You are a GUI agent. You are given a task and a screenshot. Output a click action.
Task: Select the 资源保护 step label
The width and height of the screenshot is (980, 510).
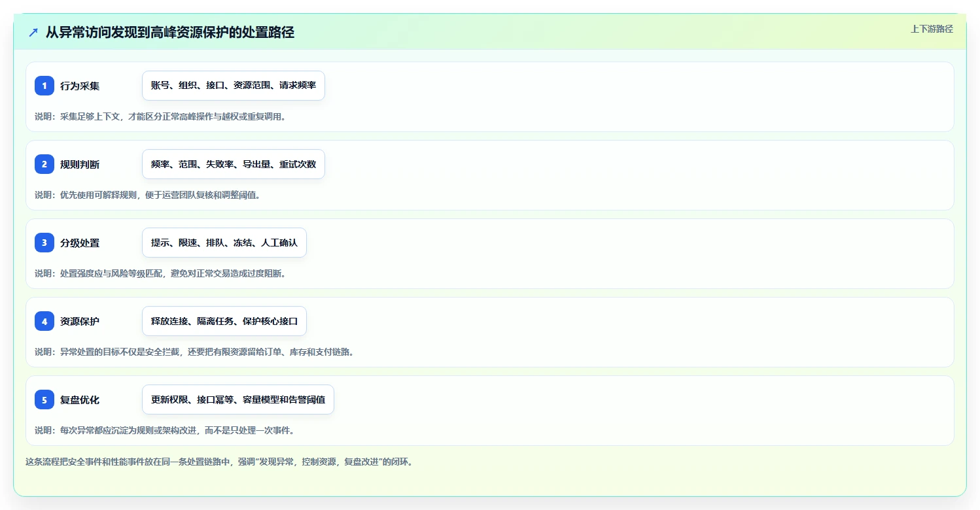(x=80, y=321)
